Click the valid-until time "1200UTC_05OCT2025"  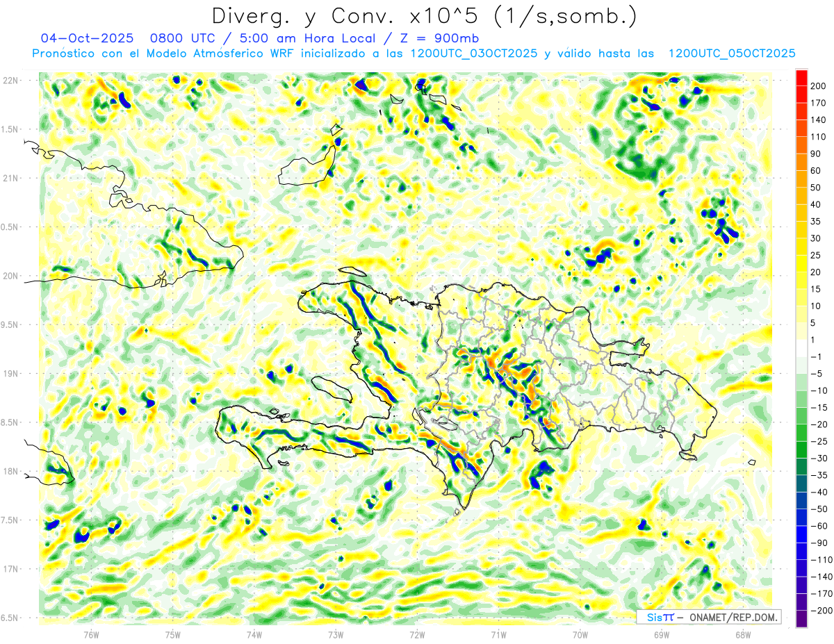click(x=731, y=53)
